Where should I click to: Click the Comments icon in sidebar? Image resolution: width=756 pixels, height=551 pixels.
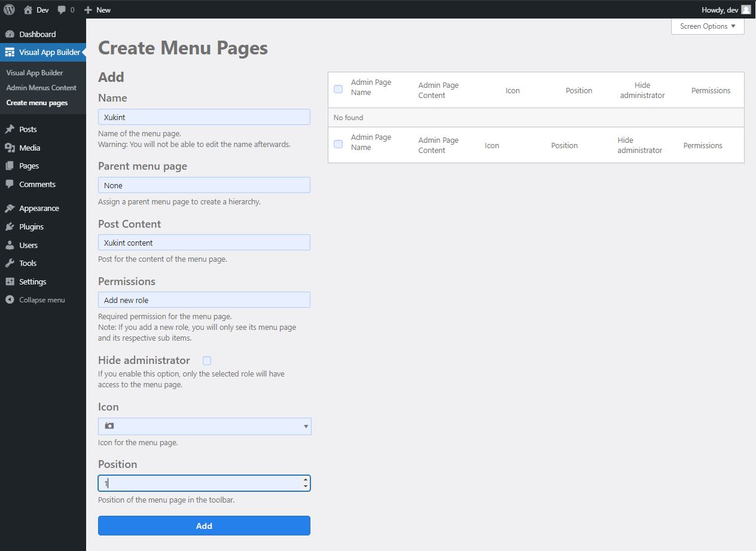point(10,184)
